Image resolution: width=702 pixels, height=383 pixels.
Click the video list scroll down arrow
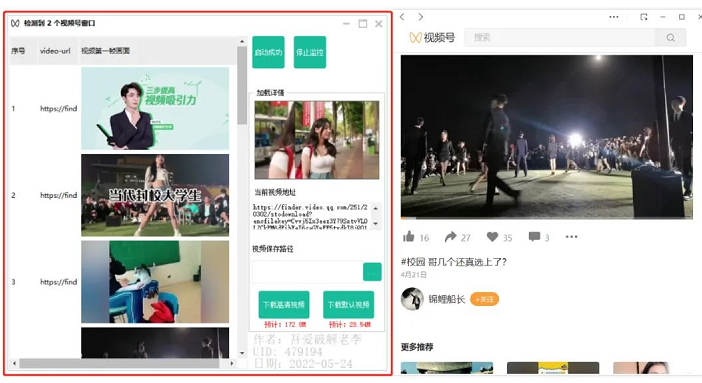tap(242, 353)
